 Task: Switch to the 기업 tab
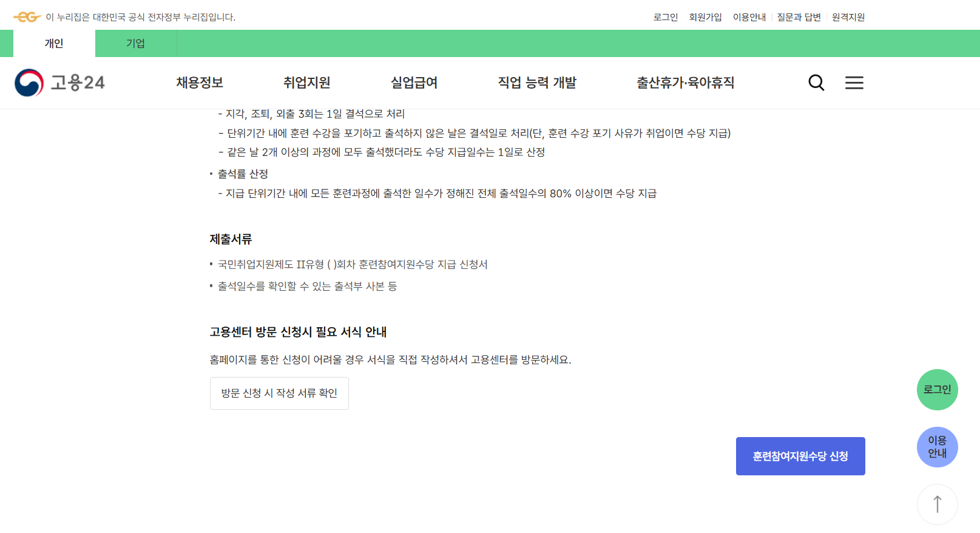(x=135, y=44)
